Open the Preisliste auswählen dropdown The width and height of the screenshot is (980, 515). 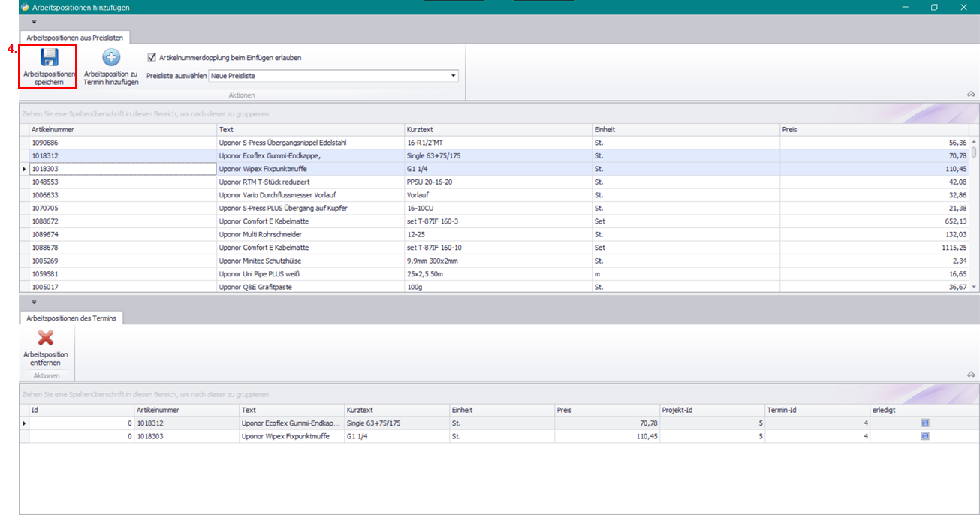click(453, 76)
